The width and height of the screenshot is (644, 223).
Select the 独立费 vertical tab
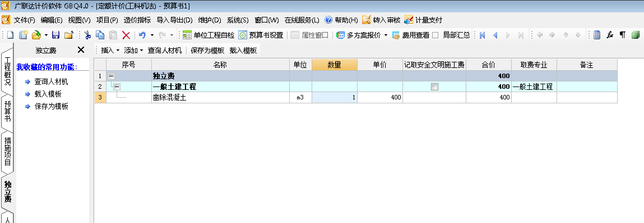(7, 192)
